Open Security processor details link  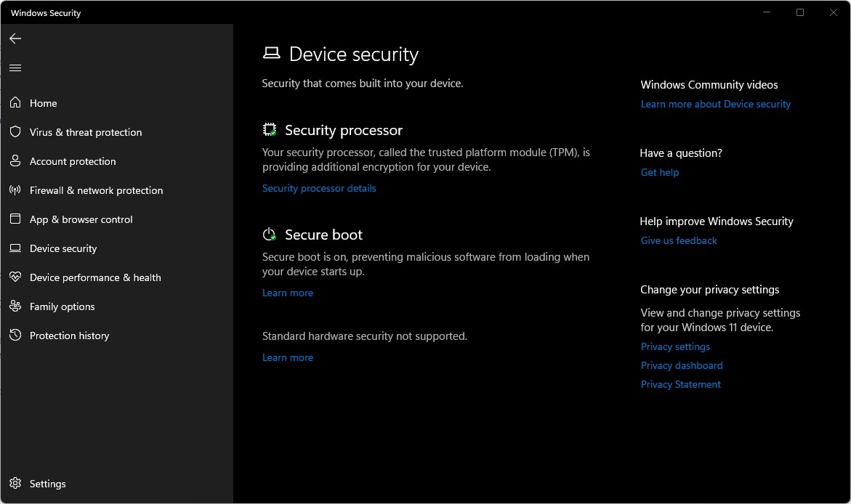(x=319, y=188)
